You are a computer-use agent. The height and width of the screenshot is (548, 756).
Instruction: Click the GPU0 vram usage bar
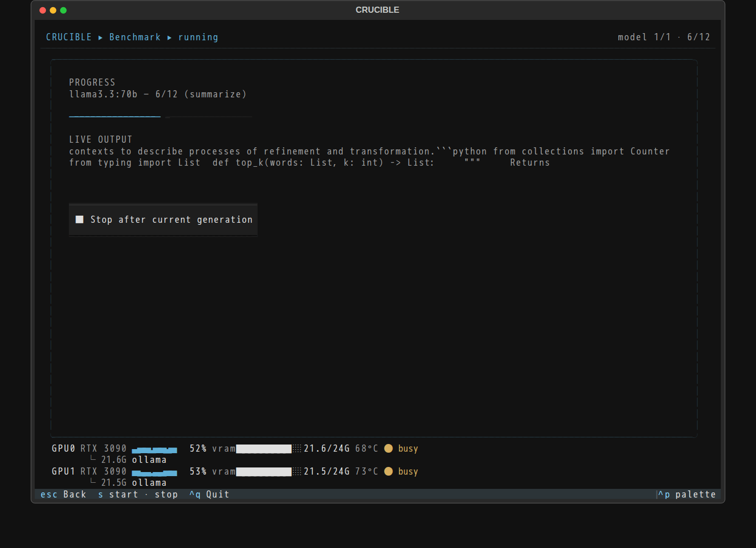pos(269,449)
